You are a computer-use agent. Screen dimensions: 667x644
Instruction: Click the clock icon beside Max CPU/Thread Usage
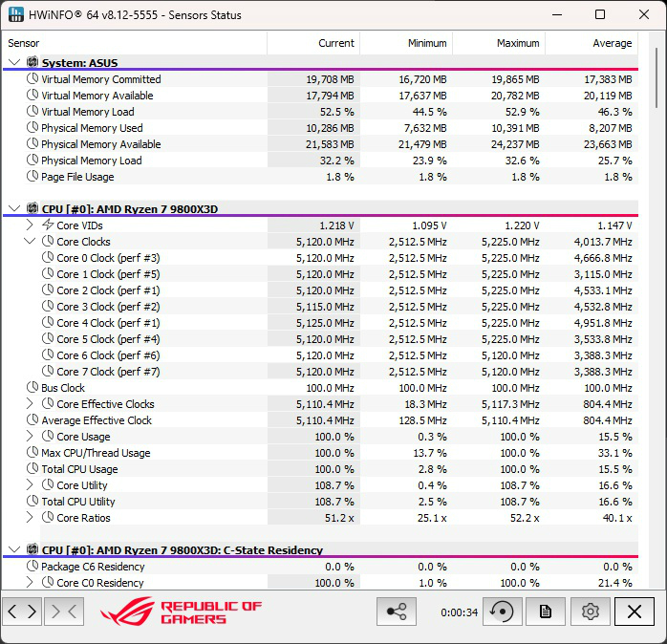(32, 452)
